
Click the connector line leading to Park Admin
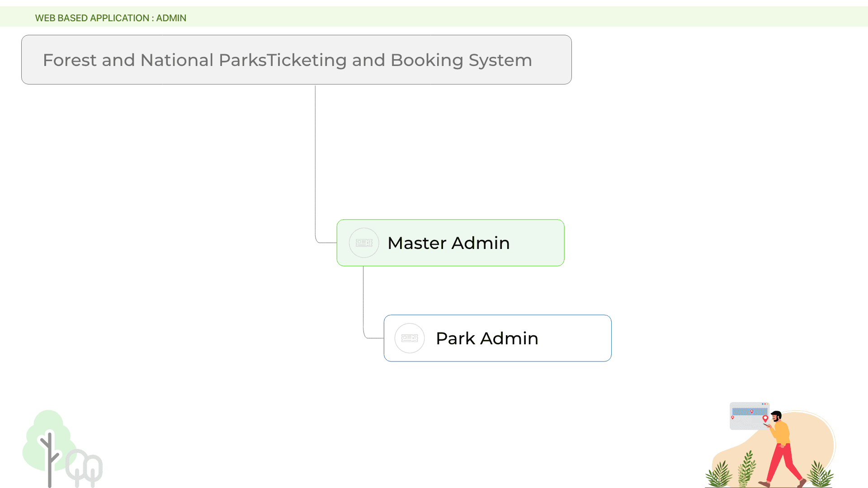pyautogui.click(x=363, y=303)
